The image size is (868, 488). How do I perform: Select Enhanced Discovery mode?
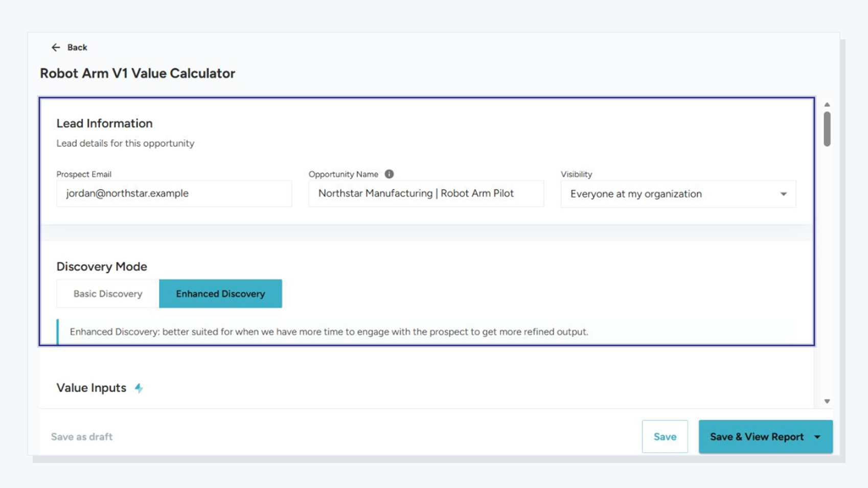coord(220,294)
